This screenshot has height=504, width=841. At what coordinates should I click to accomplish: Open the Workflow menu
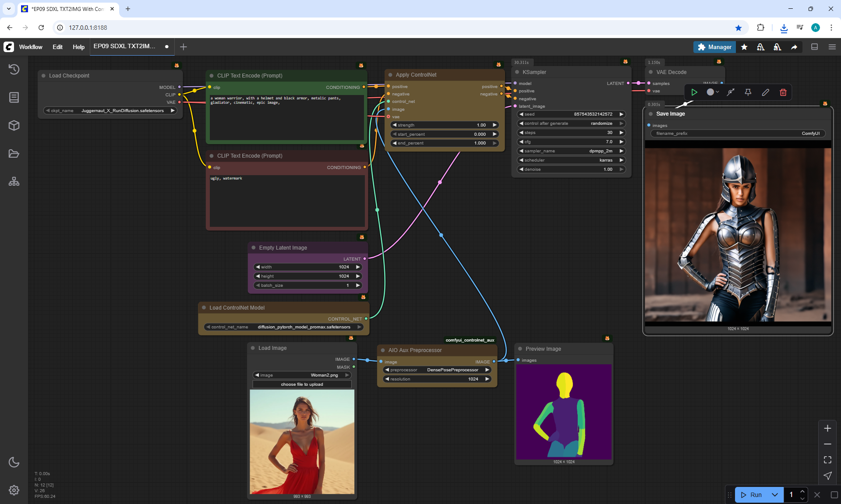pos(31,47)
